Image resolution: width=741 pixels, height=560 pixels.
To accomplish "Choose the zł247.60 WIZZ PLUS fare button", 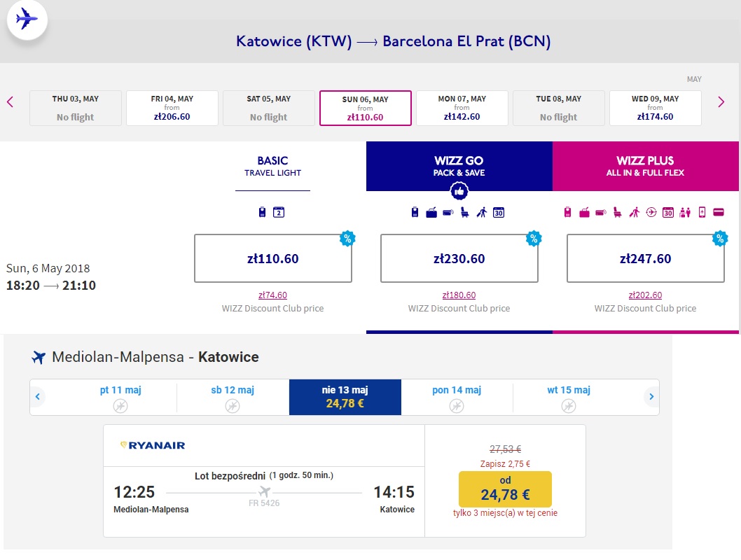I will coord(645,258).
